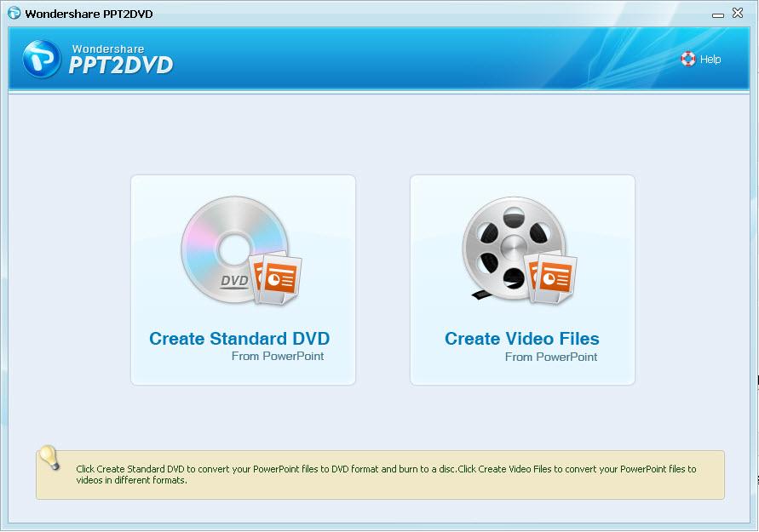The height and width of the screenshot is (532, 759).
Task: Open the Help link
Action: 710,59
